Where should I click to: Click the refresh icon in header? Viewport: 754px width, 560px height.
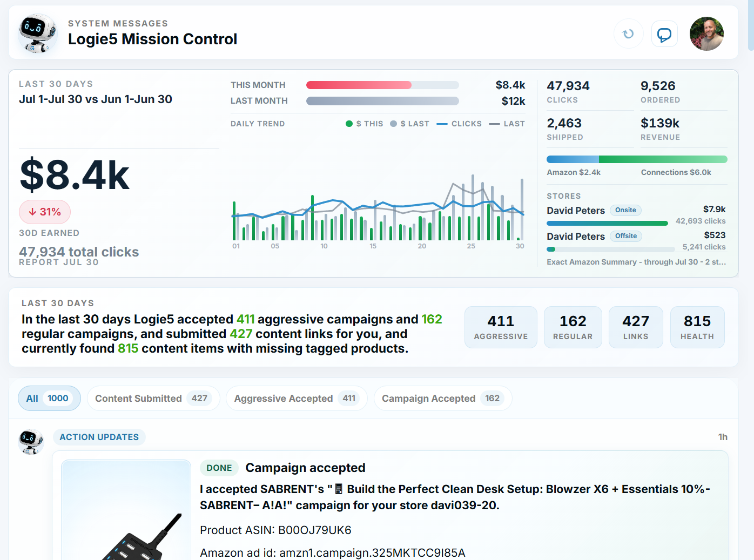click(628, 34)
